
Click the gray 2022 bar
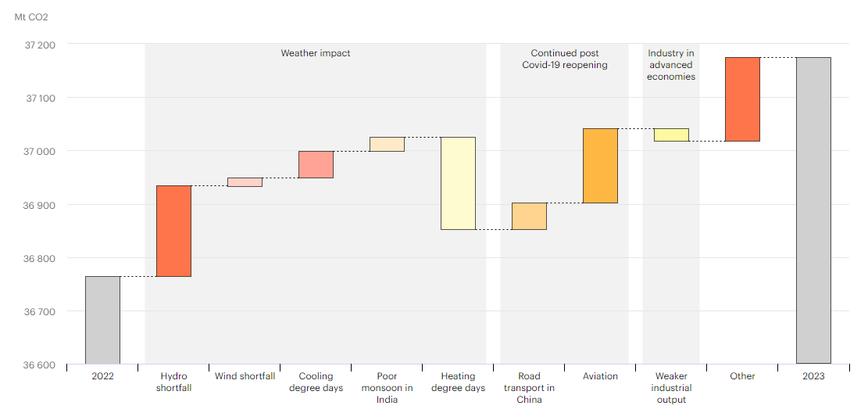102,320
